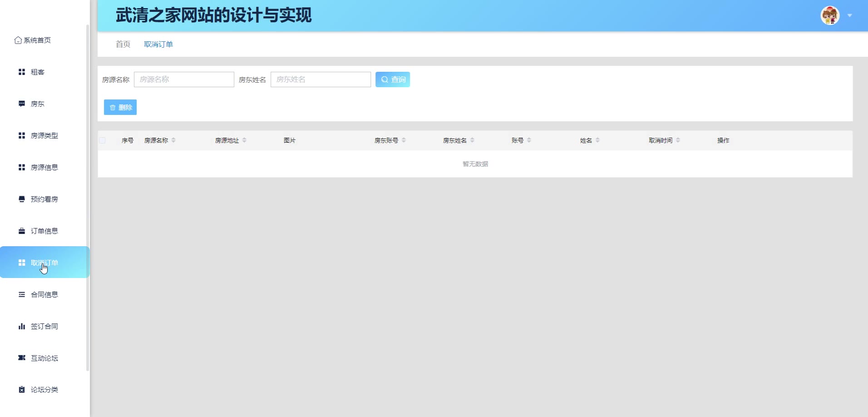Click the list icon next to 合同信息
Viewport: 868px width, 417px height.
click(21, 295)
